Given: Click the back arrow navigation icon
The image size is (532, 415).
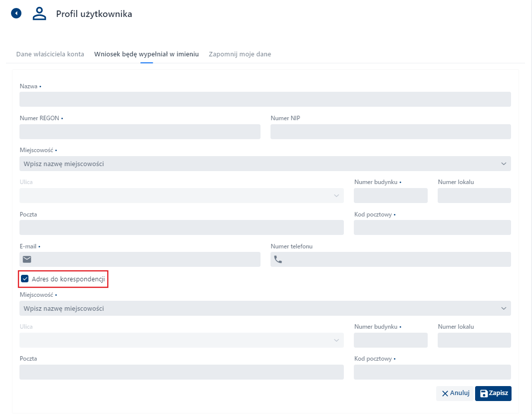Looking at the screenshot, I should [16, 13].
